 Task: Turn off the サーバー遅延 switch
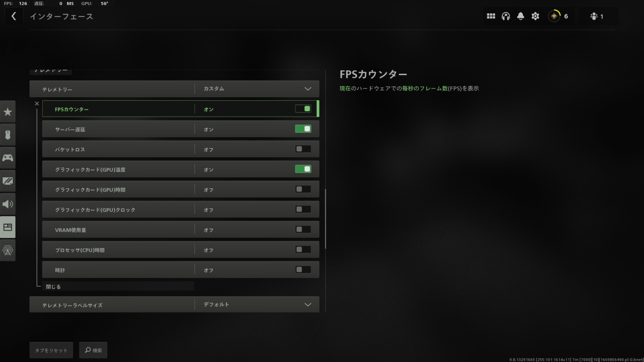(x=303, y=129)
